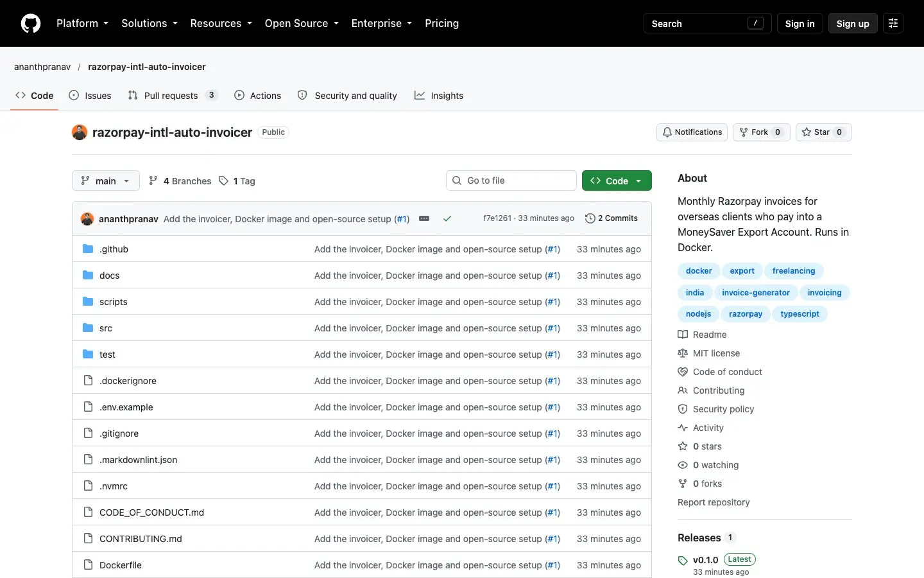924x578 pixels.
Task: Expand the Solutions menu
Action: click(x=150, y=23)
